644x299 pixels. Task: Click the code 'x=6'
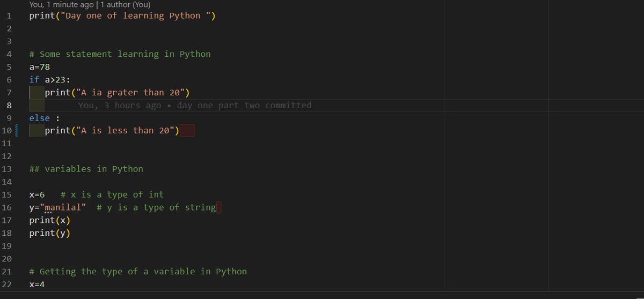coord(37,195)
